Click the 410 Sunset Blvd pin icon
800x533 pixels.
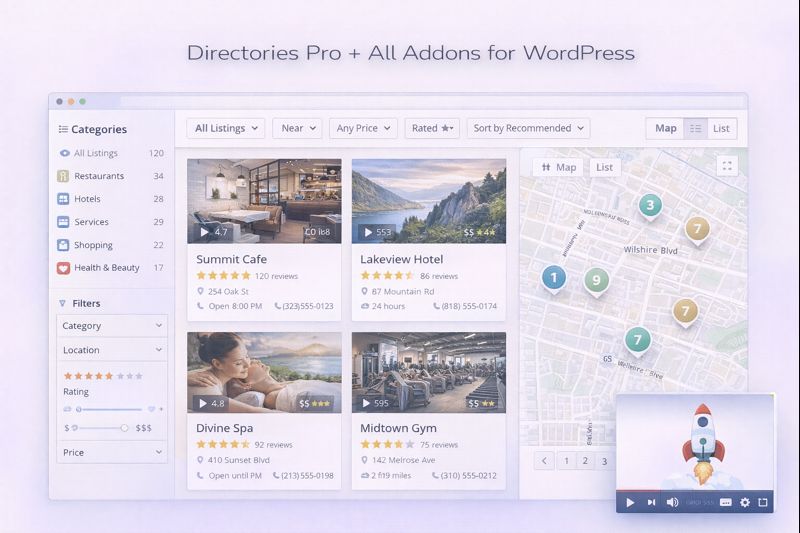point(201,460)
